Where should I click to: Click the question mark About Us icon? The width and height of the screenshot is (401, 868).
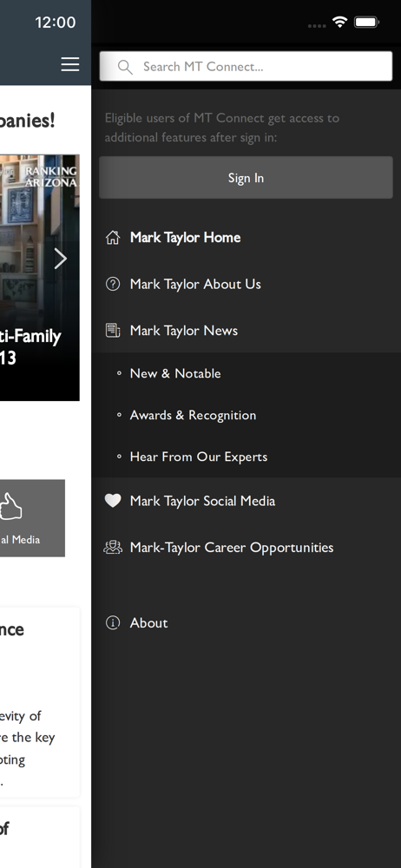[x=113, y=285]
